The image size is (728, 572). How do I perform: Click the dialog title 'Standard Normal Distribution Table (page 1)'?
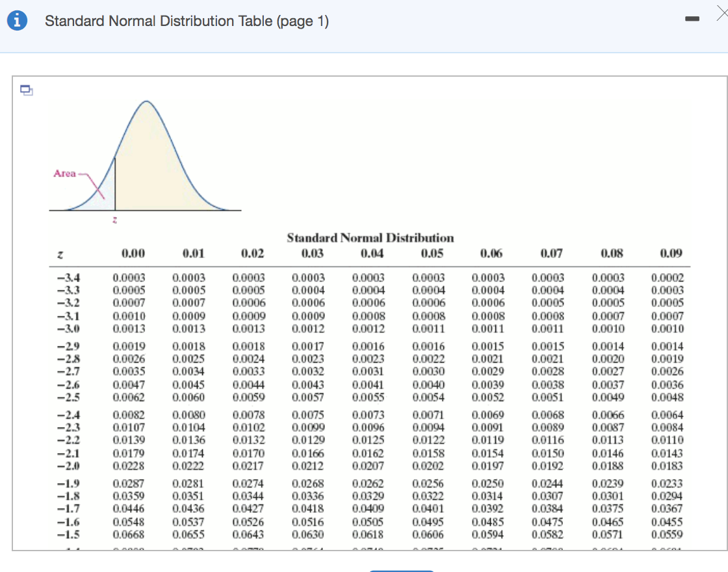click(x=187, y=21)
